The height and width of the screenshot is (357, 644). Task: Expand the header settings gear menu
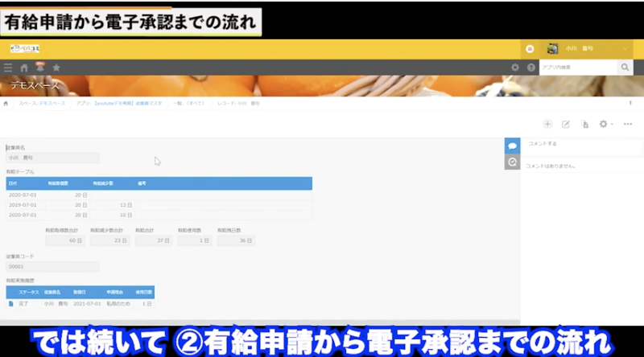[x=515, y=68]
